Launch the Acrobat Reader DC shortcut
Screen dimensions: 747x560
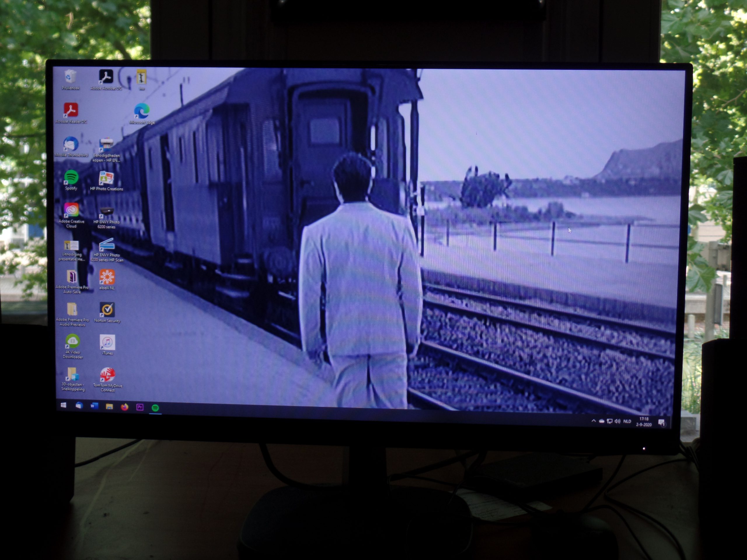click(71, 113)
